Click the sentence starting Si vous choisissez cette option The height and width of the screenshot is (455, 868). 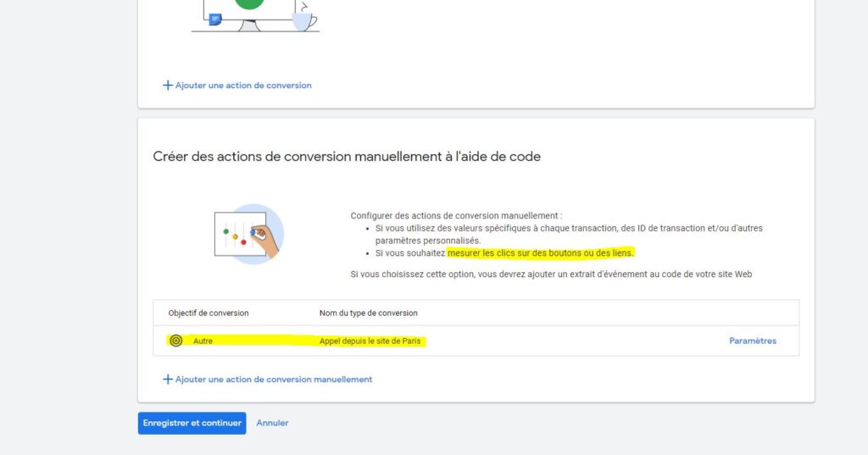(x=551, y=274)
